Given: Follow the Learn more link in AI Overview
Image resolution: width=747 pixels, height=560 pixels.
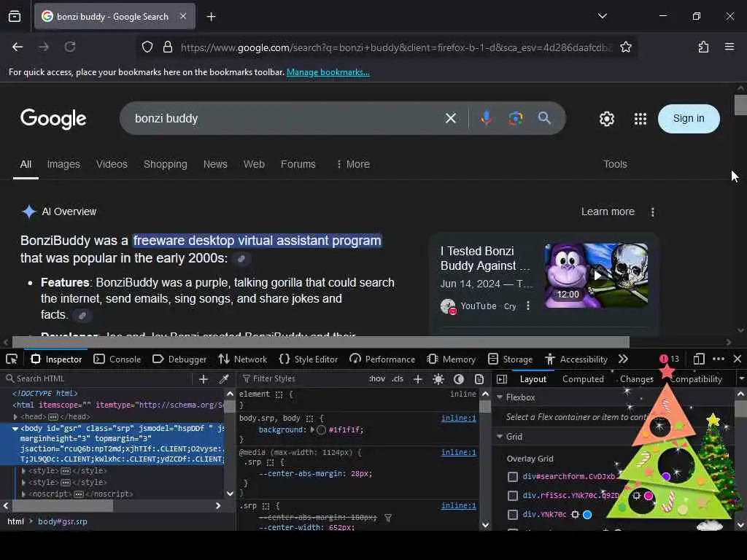Looking at the screenshot, I should point(608,212).
